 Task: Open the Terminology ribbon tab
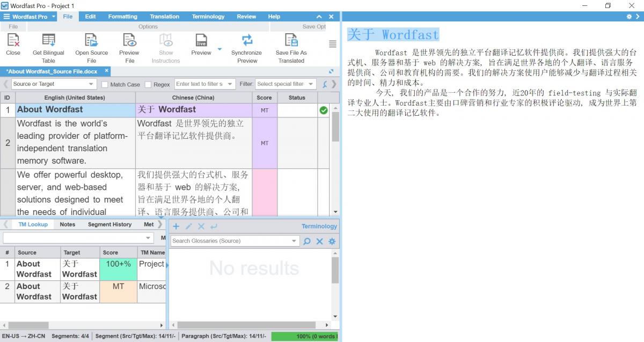(x=208, y=17)
